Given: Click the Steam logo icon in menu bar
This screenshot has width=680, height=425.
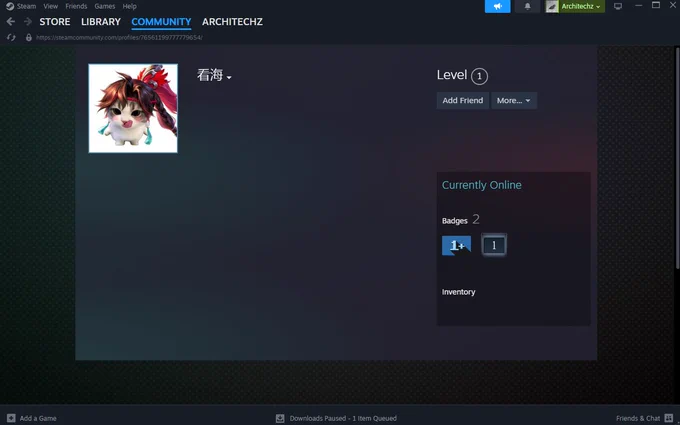Looking at the screenshot, I should coord(10,6).
